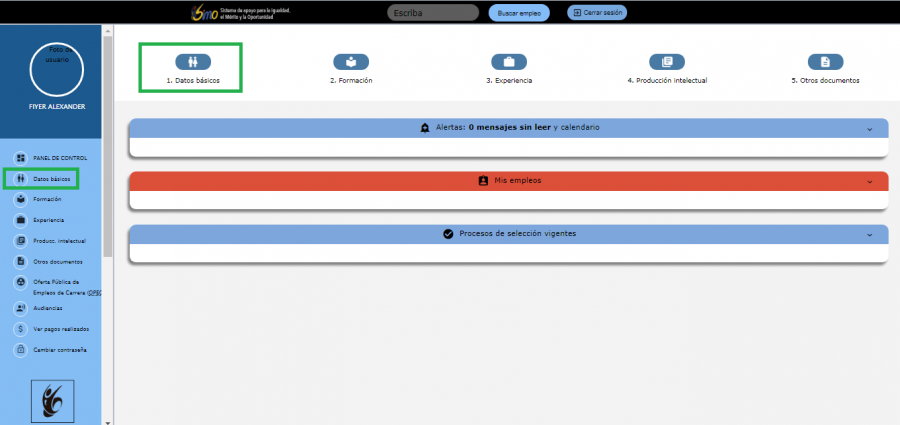Viewport: 900px width, 425px height.
Task: Open the Formación step icon
Action: (351, 62)
